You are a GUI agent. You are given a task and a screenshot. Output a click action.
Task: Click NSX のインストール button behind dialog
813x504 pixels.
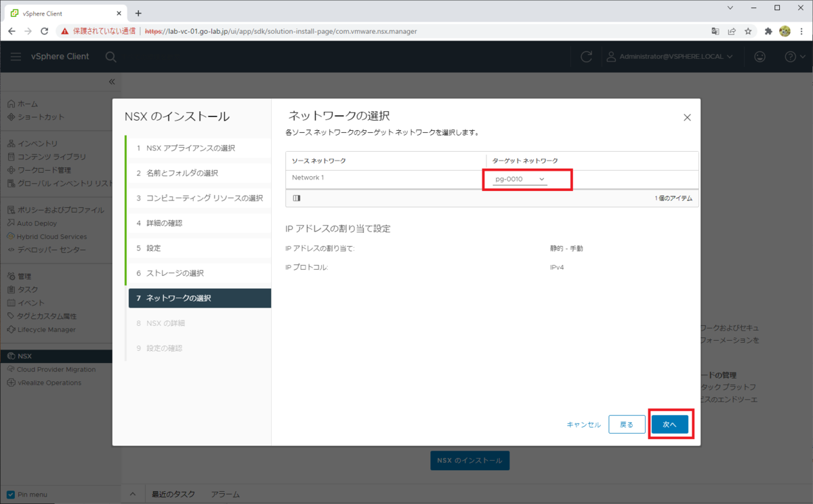[470, 460]
